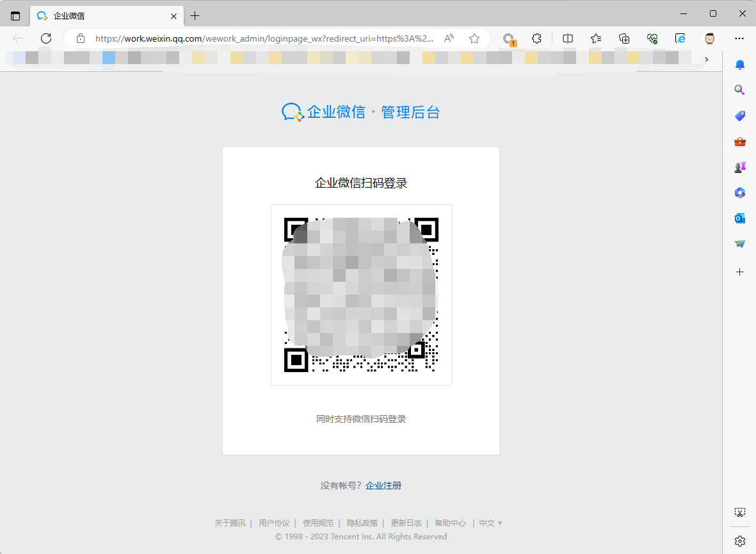Open Browser essentials heartbeat icon
The image size is (756, 554).
[x=652, y=38]
